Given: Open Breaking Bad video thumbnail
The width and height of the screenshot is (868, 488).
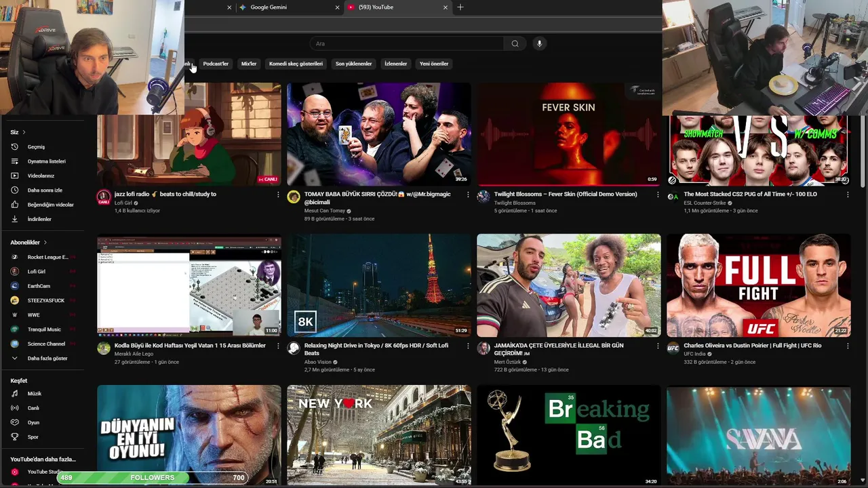Looking at the screenshot, I should (x=569, y=436).
